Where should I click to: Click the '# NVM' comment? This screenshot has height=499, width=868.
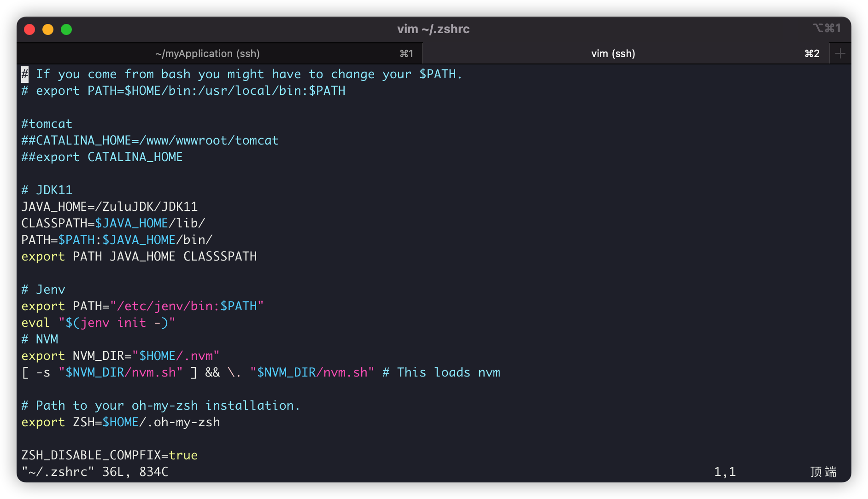coord(40,339)
